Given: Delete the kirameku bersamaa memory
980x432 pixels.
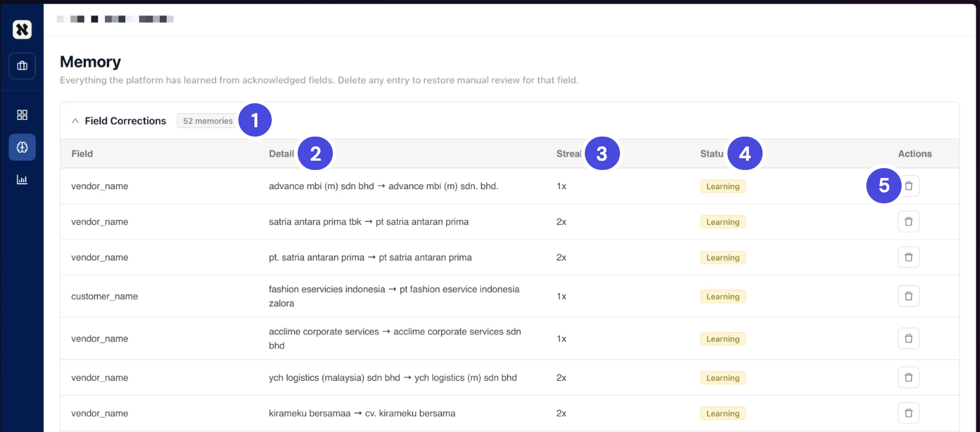Looking at the screenshot, I should [908, 413].
